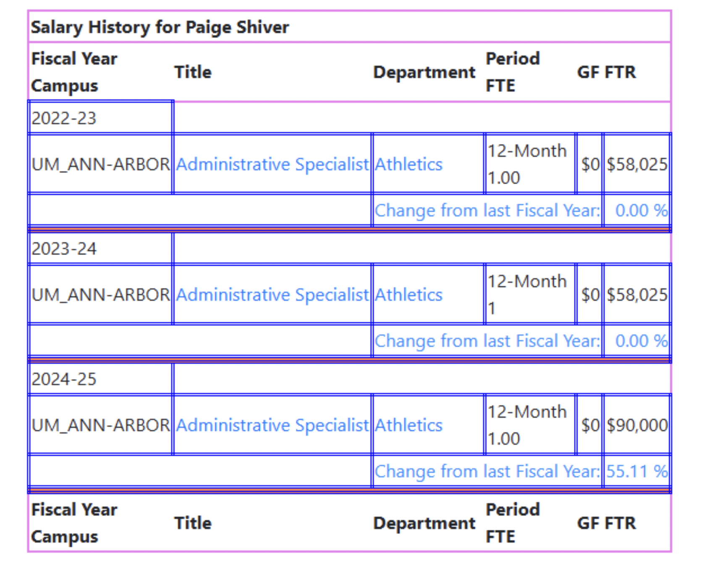
Task: Click the 'Department' header in the top row
Action: tap(424, 72)
